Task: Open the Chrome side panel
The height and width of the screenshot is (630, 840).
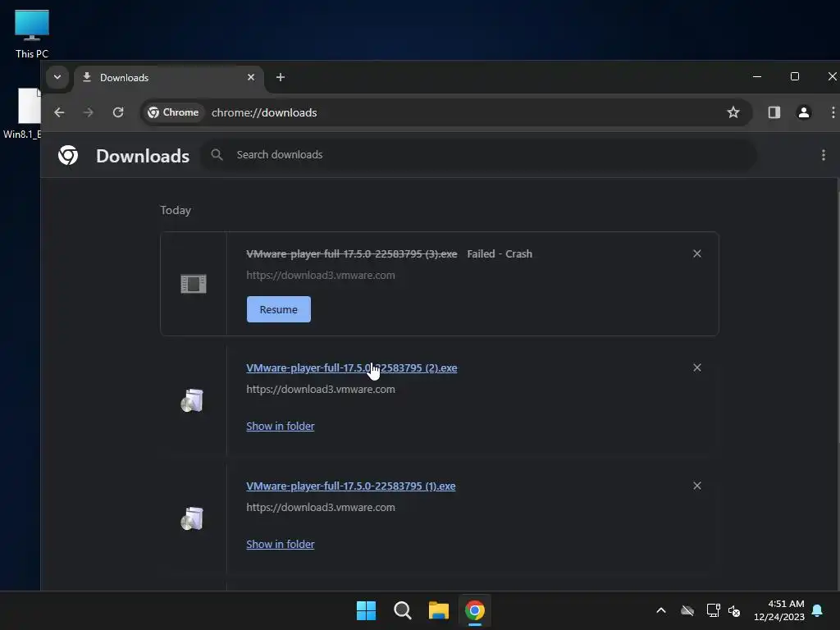Action: [x=774, y=112]
